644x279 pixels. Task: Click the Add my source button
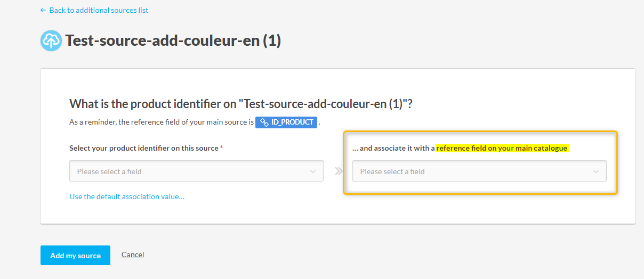75,256
